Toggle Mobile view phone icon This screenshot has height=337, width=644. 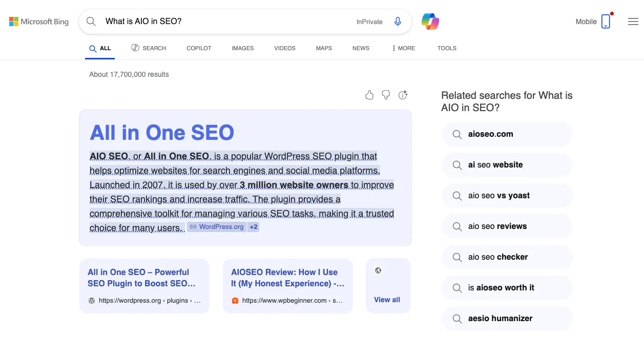tap(606, 22)
